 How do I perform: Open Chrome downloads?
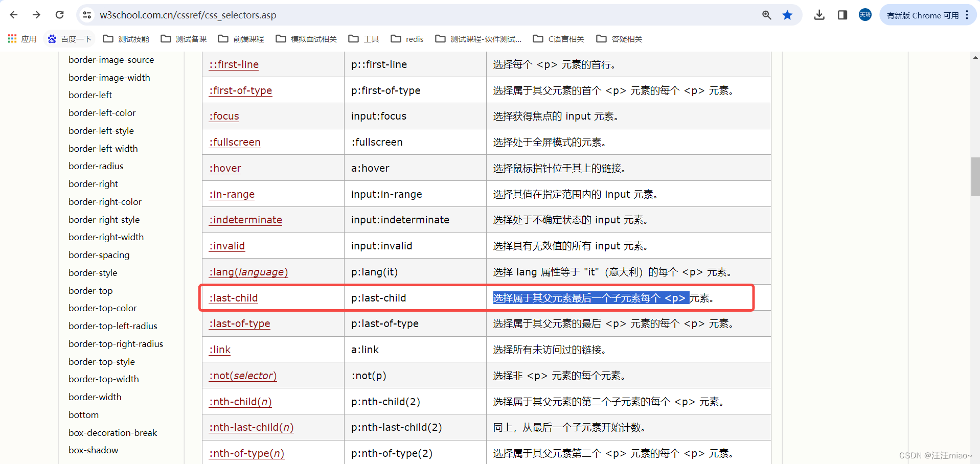(819, 15)
